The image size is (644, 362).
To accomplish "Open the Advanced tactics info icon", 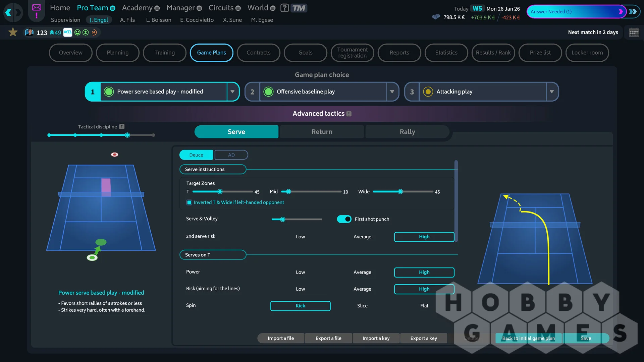I will click(349, 114).
